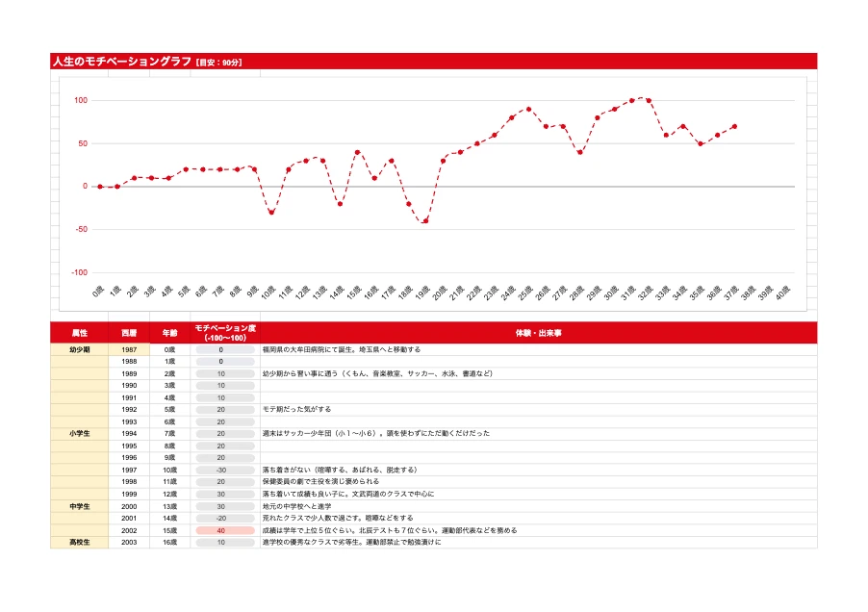
Task: Select event text 地元の中学校へと進学
Action: pos(296,506)
